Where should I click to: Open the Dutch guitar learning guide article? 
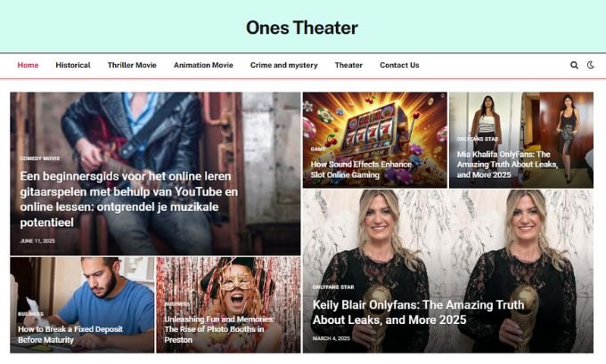tap(128, 199)
